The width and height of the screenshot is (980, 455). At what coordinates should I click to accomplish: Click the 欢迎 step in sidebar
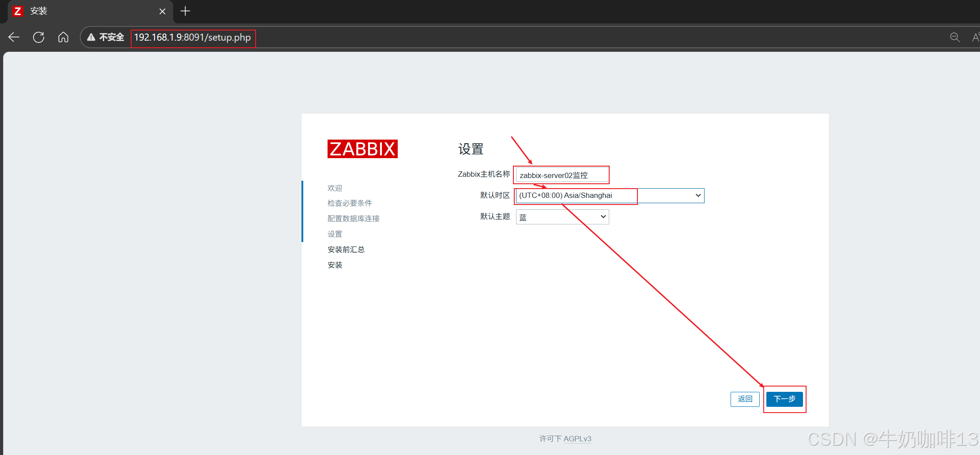[x=335, y=188]
